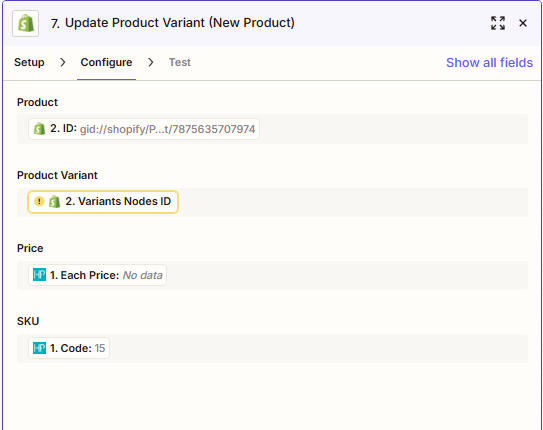This screenshot has width=543, height=430.
Task: Select the 2. ID product pill
Action: coord(144,129)
